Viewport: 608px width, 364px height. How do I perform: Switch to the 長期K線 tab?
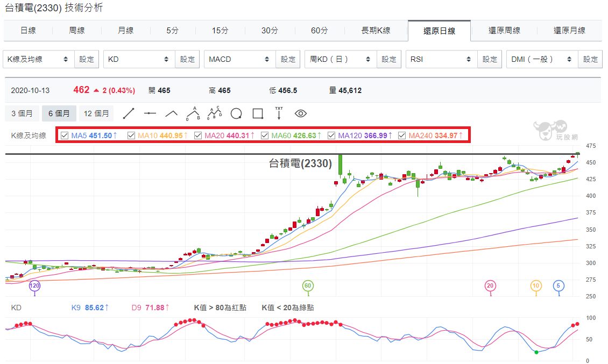click(x=376, y=30)
